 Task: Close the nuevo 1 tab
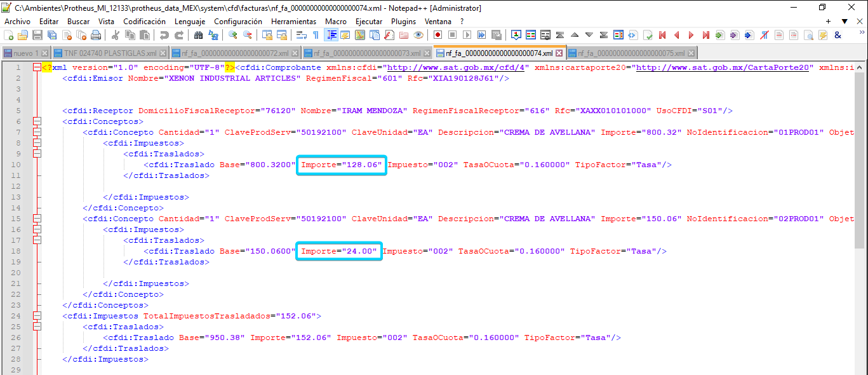pyautogui.click(x=44, y=53)
